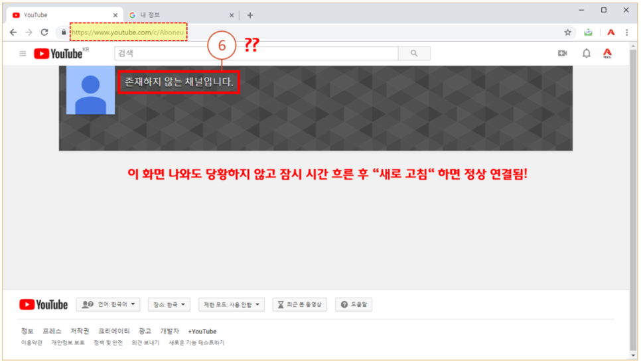Minimize the Chrome window

click(581, 10)
